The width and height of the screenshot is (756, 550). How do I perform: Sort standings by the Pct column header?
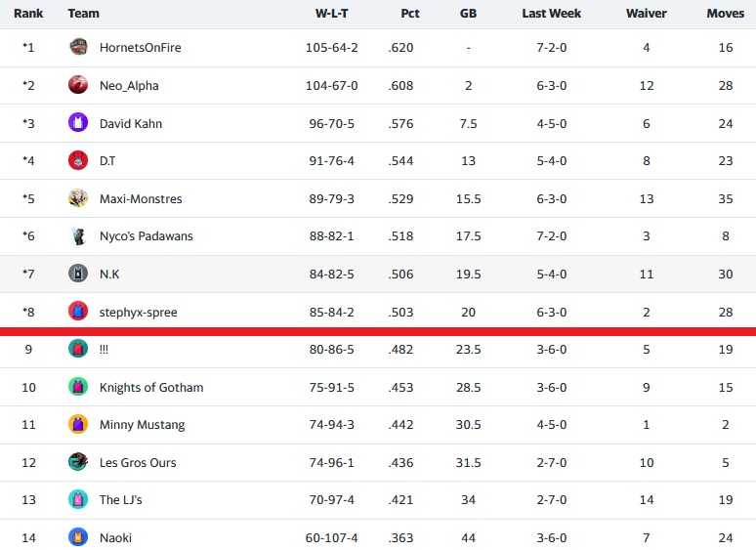pyautogui.click(x=410, y=14)
